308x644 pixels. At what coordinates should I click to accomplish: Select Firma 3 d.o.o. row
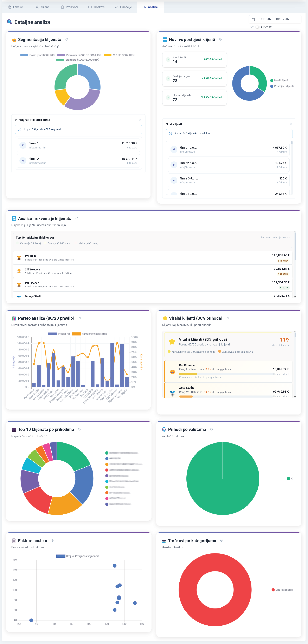coord(228,180)
